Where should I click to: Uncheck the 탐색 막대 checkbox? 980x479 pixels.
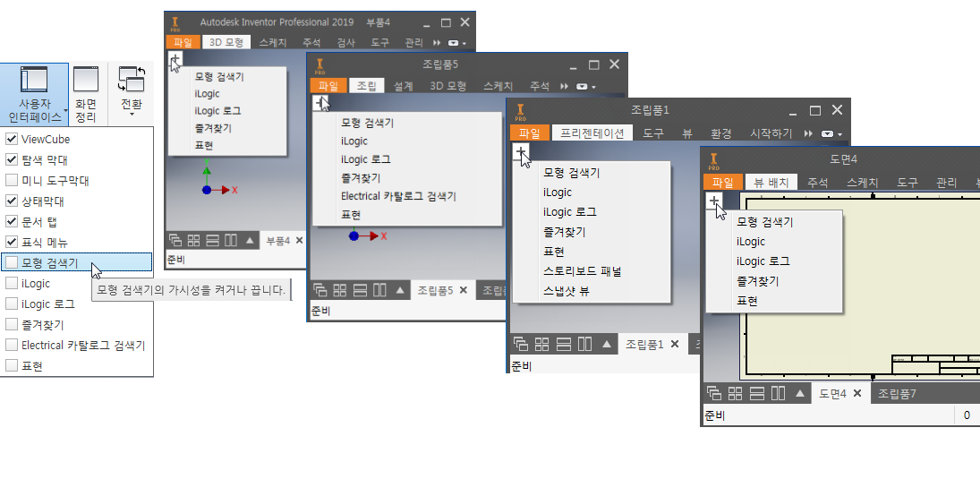click(x=12, y=160)
